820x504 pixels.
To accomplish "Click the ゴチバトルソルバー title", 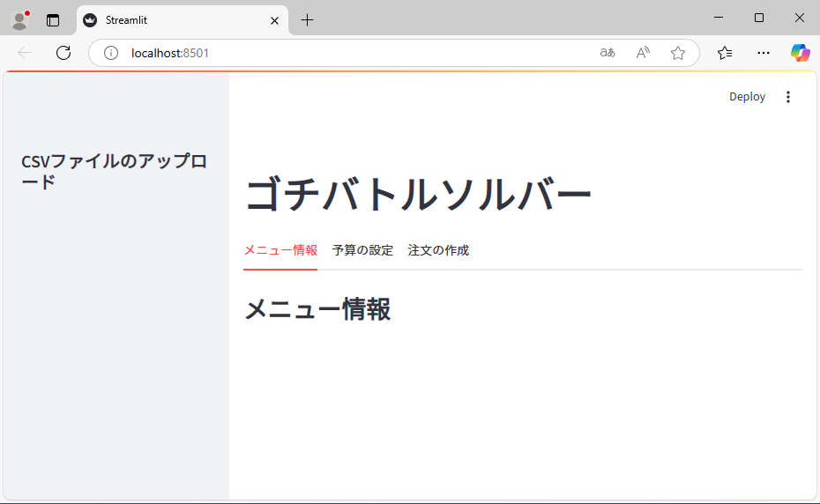I will click(x=418, y=195).
